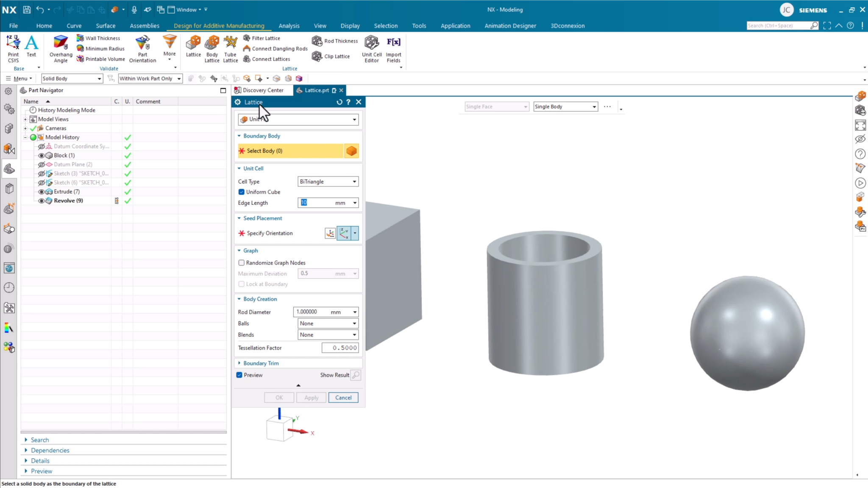Image resolution: width=868 pixels, height=488 pixels.
Task: Uncheck the Uniform Cube checkbox
Action: tap(242, 192)
